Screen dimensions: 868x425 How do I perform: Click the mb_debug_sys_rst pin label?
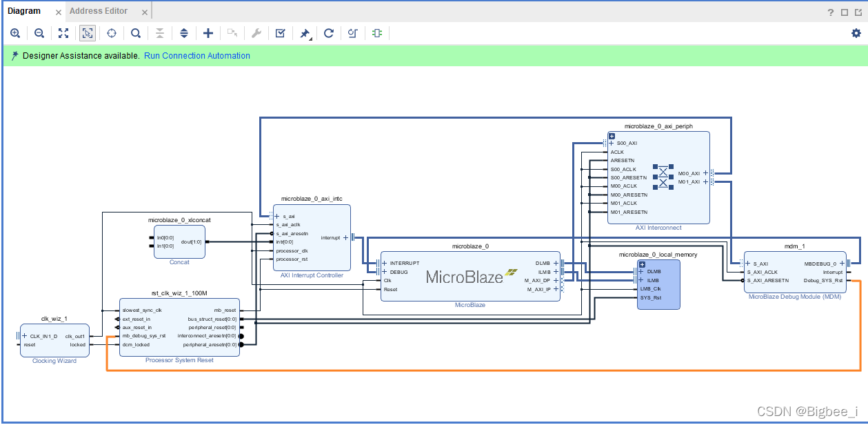coord(143,336)
